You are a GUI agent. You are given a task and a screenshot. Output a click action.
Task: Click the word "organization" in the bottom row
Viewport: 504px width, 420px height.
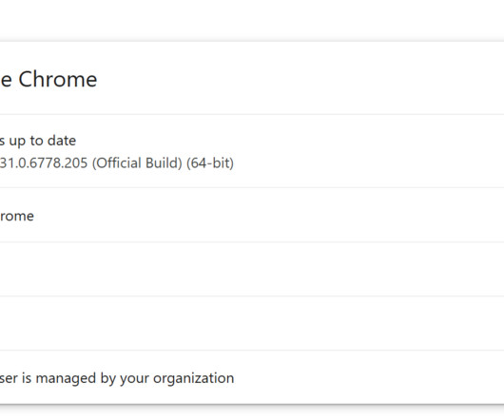pyautogui.click(x=193, y=378)
